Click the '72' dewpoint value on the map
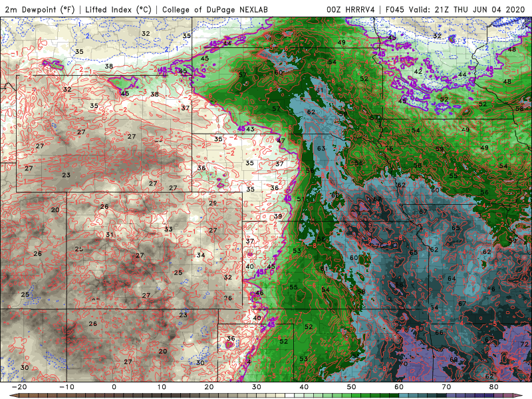This screenshot has height=399, width=532. click(524, 344)
